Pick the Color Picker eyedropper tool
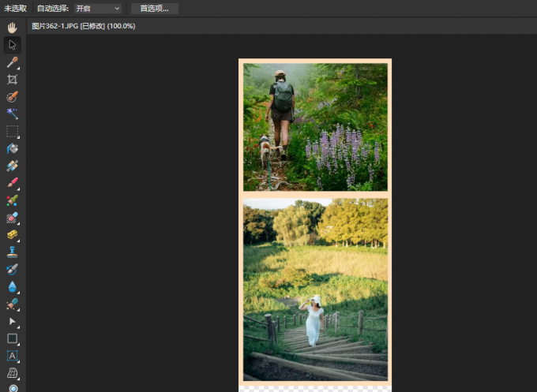The image size is (537, 392). [13, 62]
